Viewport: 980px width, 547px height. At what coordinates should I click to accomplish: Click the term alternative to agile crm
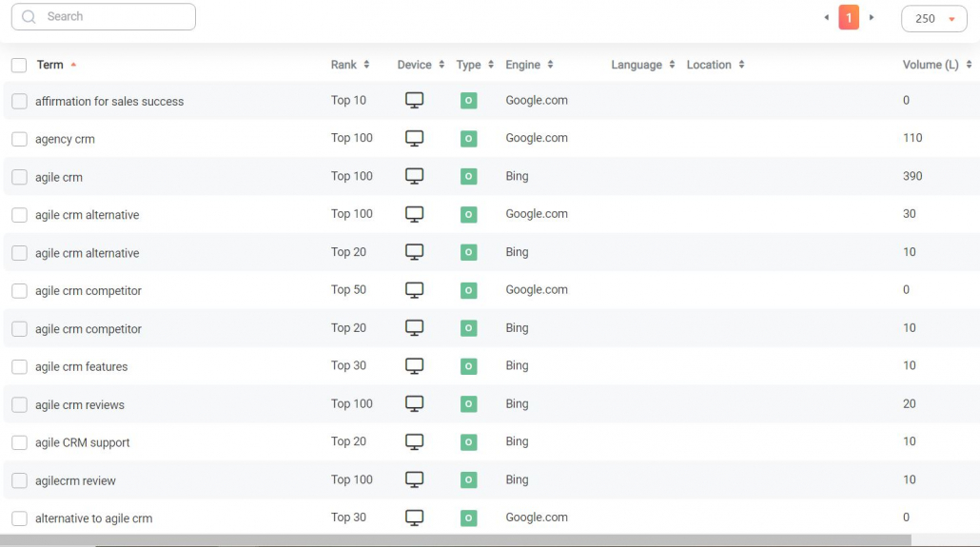(x=94, y=518)
